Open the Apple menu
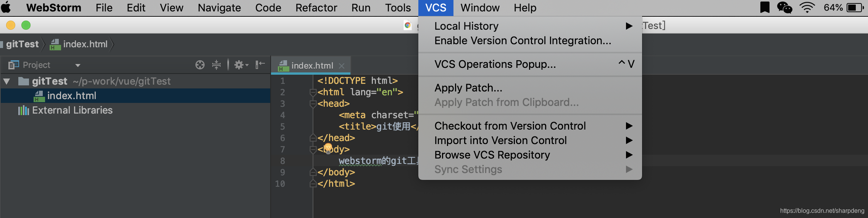The height and width of the screenshot is (218, 868). pos(6,8)
